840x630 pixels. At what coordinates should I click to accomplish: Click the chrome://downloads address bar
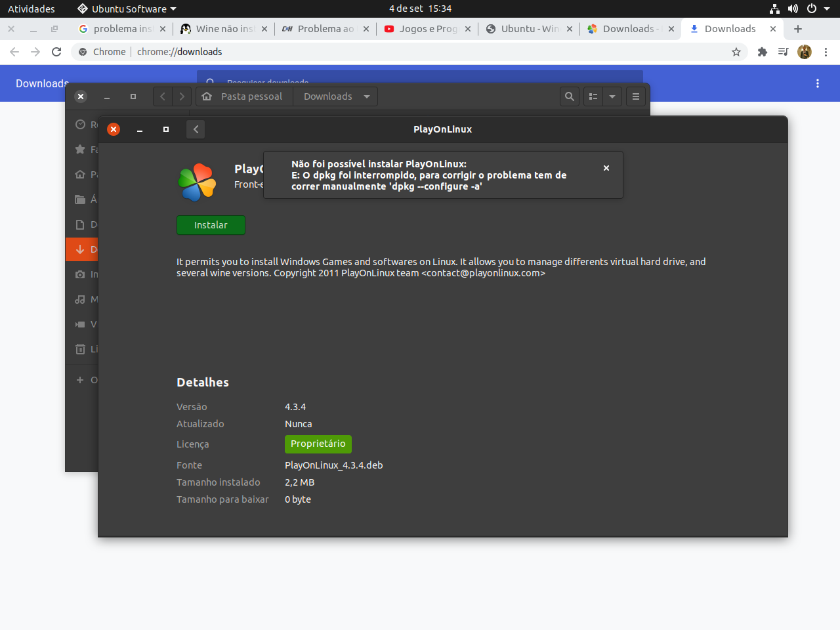tap(410, 52)
